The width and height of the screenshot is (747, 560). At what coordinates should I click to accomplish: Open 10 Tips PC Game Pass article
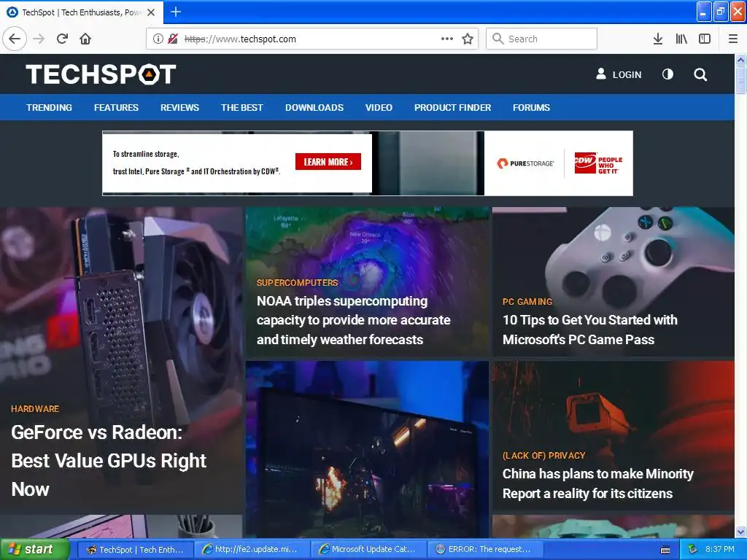tap(589, 330)
